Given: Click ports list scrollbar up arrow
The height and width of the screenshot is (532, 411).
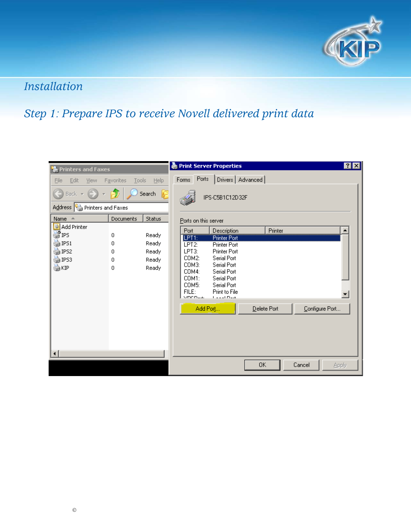Looking at the screenshot, I should (x=345, y=230).
